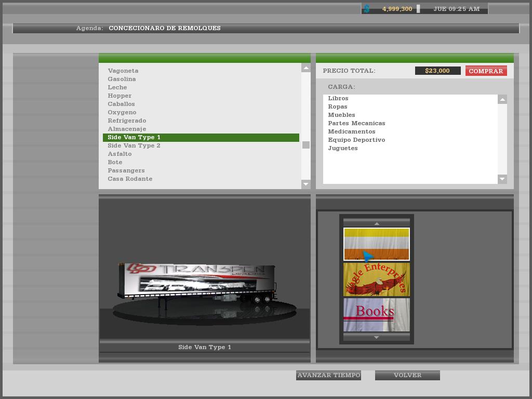Choose Refrigerado from trailer list
532x399 pixels.
[x=127, y=121]
